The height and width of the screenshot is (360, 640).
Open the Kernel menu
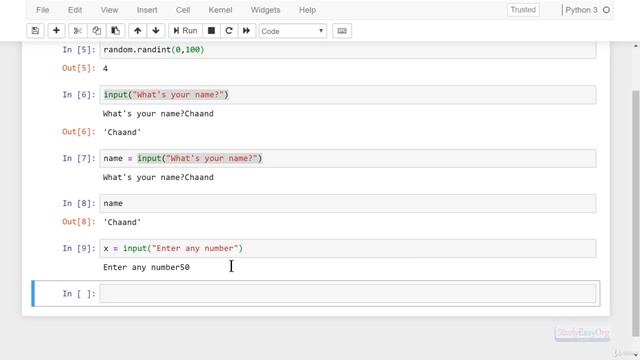coord(220,10)
